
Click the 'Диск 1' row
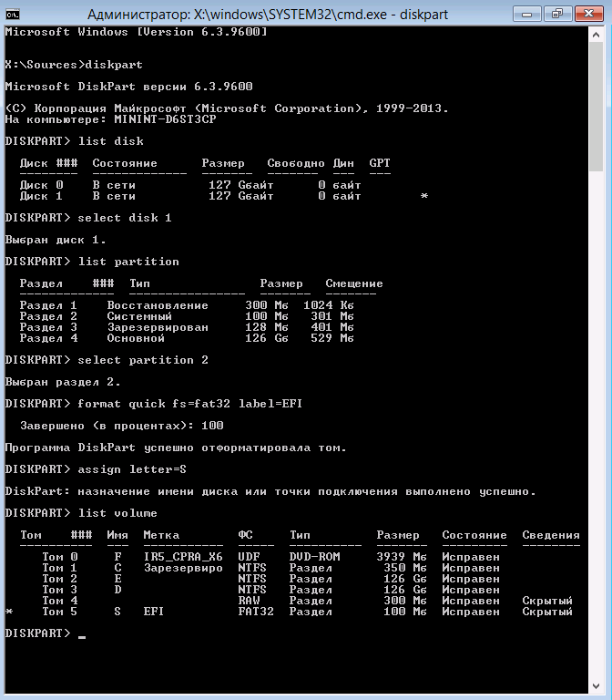[x=223, y=196]
